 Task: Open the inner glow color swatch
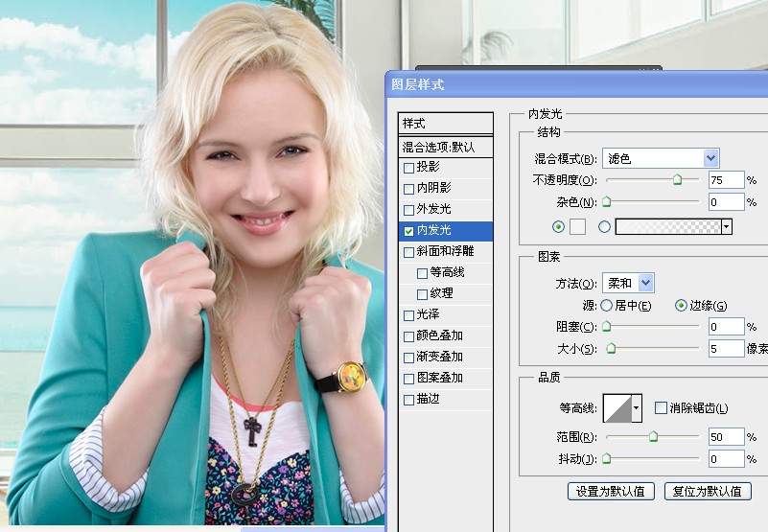577,226
